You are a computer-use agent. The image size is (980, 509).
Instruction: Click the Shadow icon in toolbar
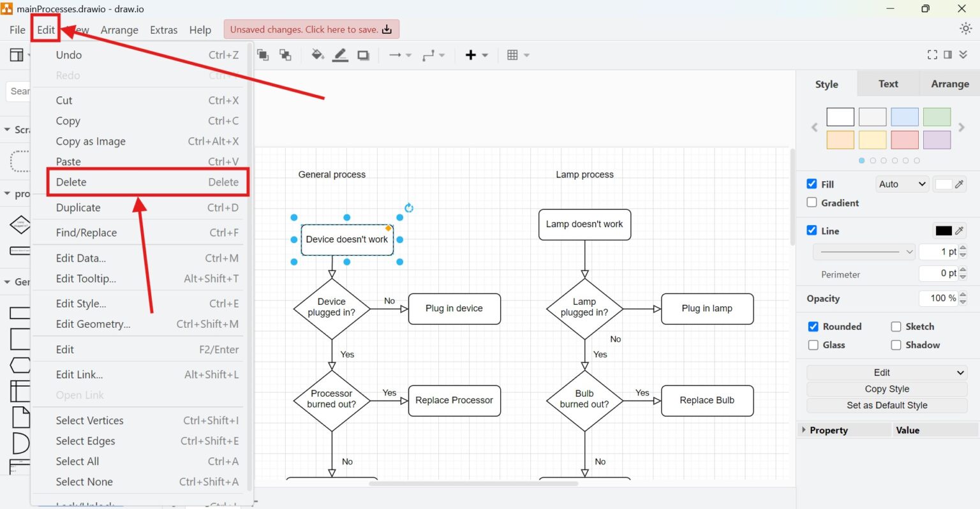pyautogui.click(x=363, y=55)
